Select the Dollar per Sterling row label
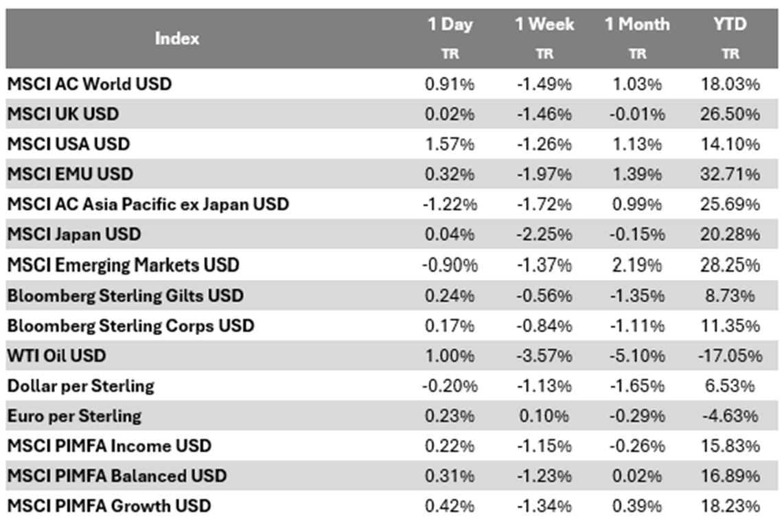The width and height of the screenshot is (784, 532). pos(81,386)
